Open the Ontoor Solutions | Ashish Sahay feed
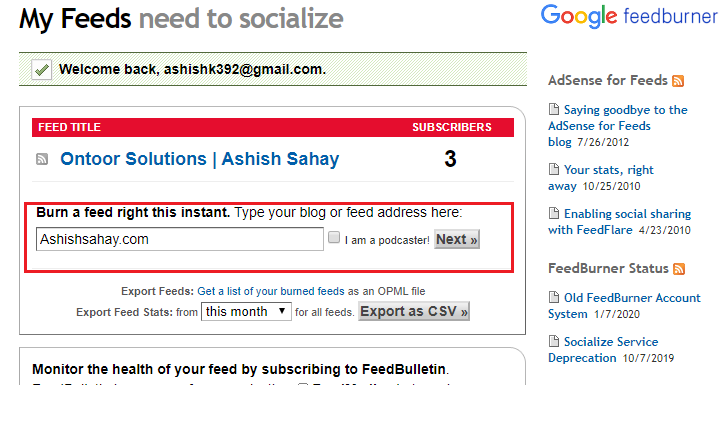Screen dimensions: 722x425 200,159
